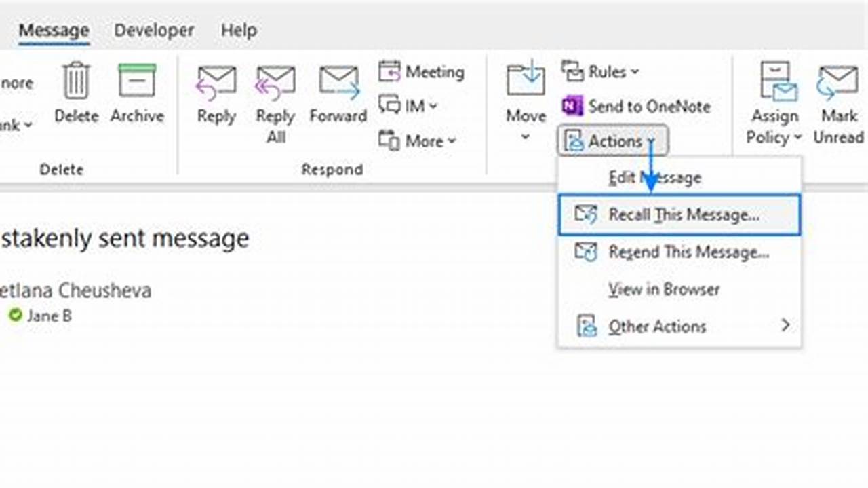Click the Forward icon
This screenshot has height=488, width=868.
pos(337,80)
